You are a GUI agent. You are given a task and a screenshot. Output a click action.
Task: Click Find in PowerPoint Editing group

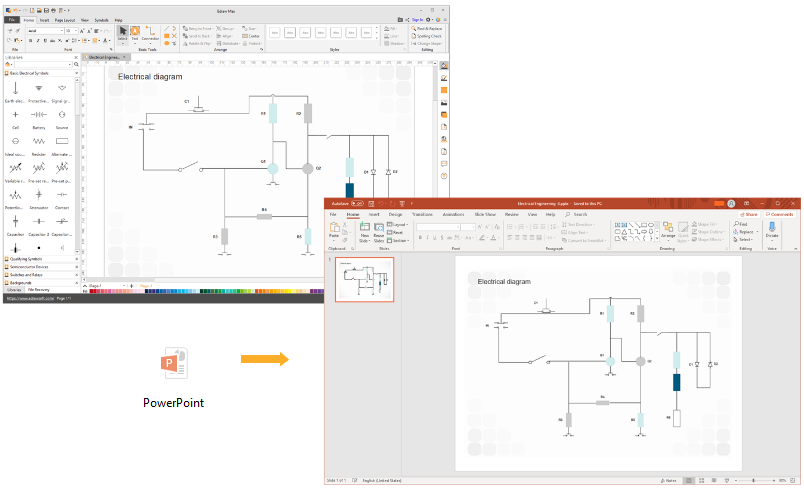[x=741, y=224]
